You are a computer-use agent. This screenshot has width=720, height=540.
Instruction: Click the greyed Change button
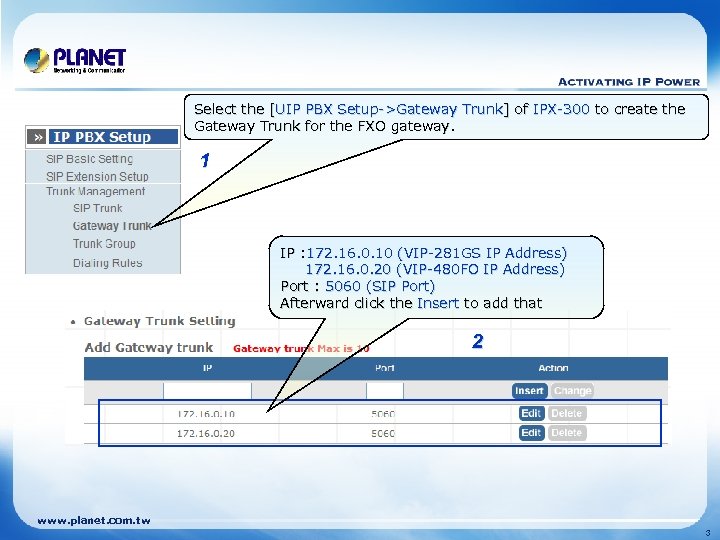pos(572,391)
